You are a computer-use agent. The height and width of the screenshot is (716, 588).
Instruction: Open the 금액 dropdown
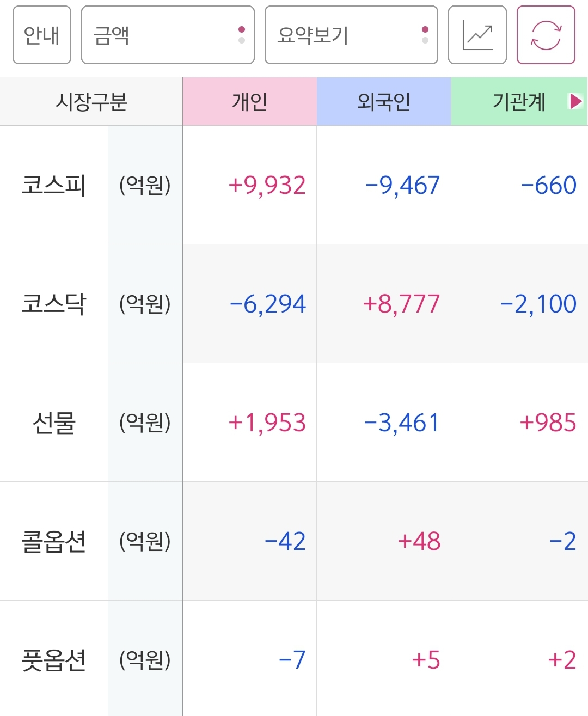[x=168, y=35]
